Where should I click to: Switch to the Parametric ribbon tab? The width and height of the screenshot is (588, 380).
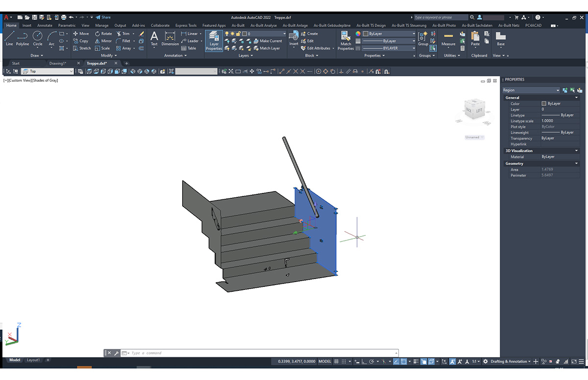click(x=66, y=25)
